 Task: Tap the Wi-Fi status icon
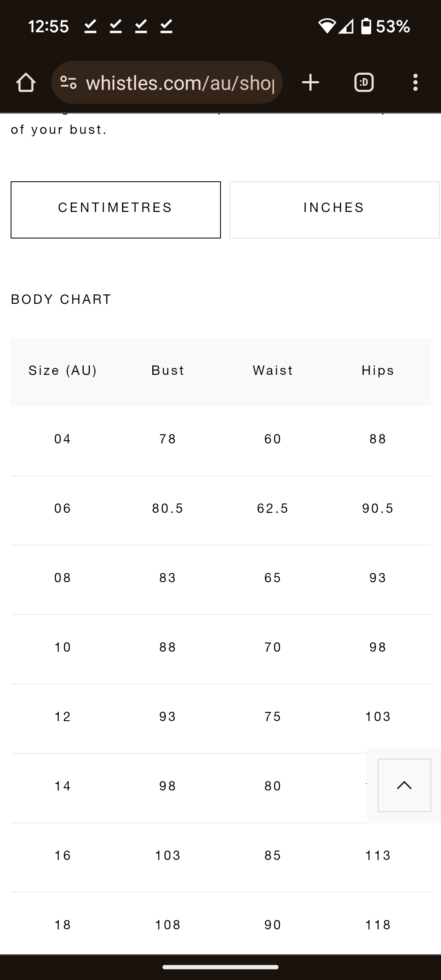point(327,27)
